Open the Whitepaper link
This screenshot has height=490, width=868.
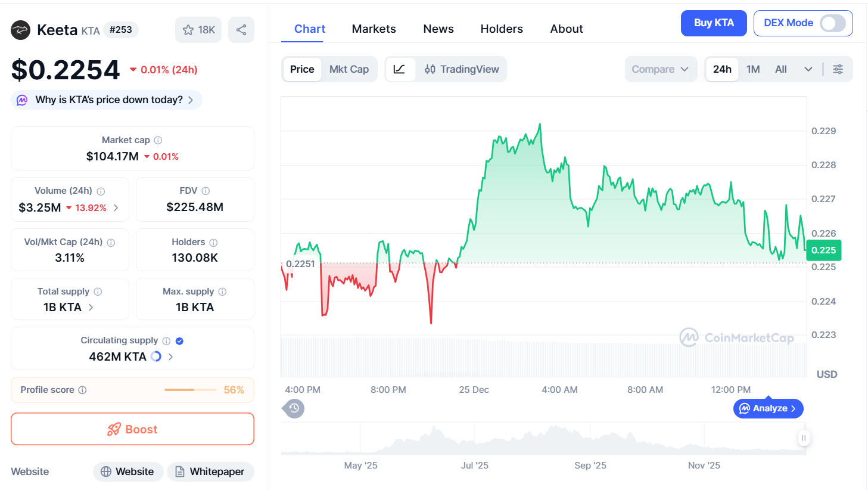[210, 472]
